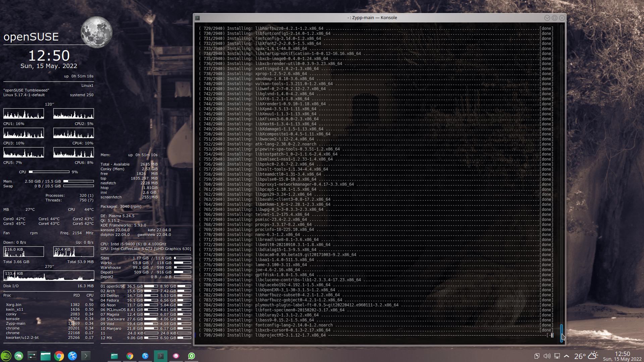The height and width of the screenshot is (362, 644).
Task: Click the CPU 9% usage bar
Action: click(49, 172)
